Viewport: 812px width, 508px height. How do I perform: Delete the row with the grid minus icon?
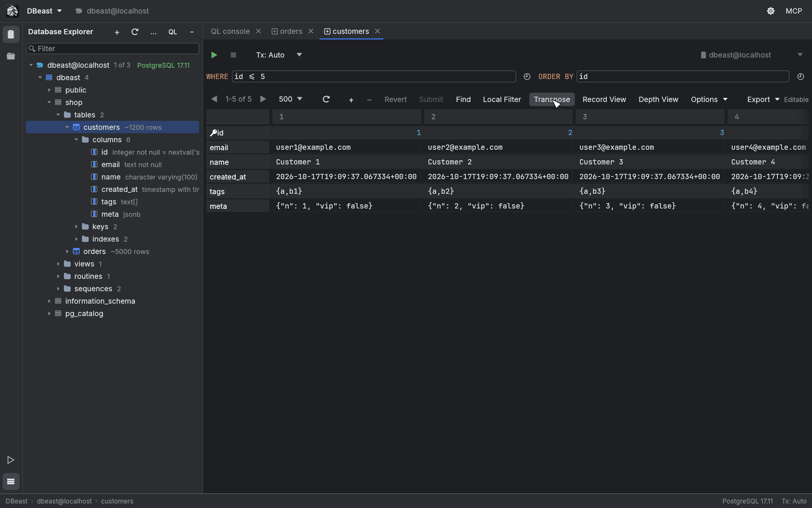[369, 100]
